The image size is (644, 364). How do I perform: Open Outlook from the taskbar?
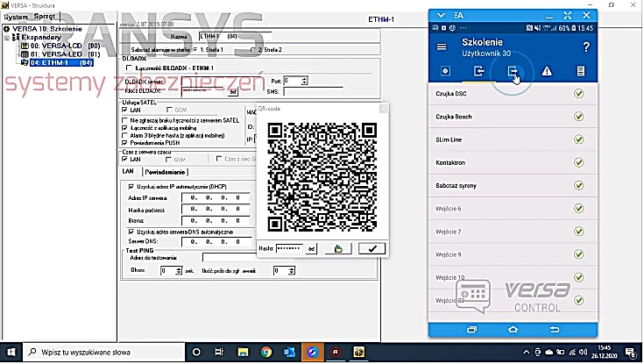point(289,352)
